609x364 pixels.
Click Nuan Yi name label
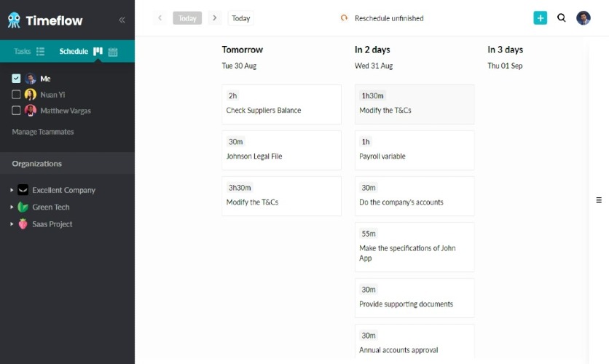tap(52, 95)
